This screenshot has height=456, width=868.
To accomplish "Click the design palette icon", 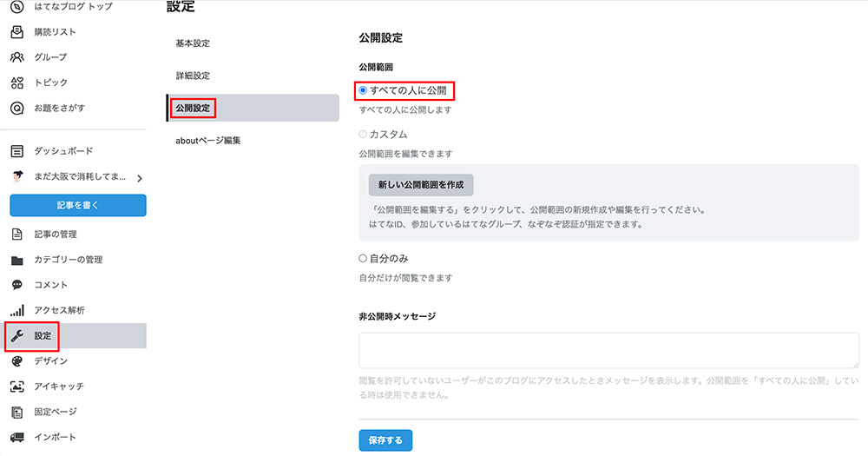I will (17, 360).
